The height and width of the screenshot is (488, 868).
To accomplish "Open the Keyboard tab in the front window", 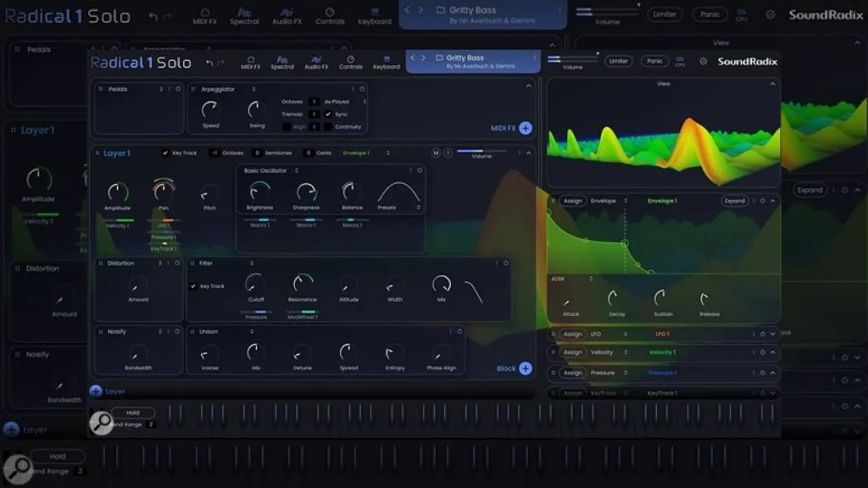I will [386, 63].
